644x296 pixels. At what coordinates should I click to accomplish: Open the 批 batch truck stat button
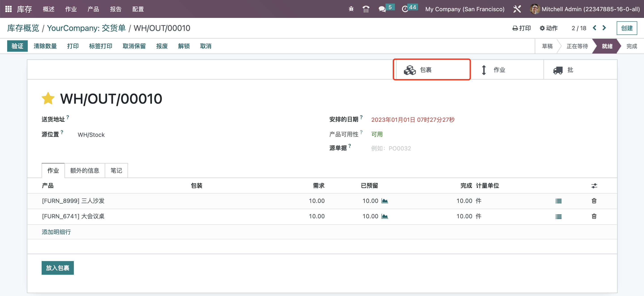[x=580, y=70]
